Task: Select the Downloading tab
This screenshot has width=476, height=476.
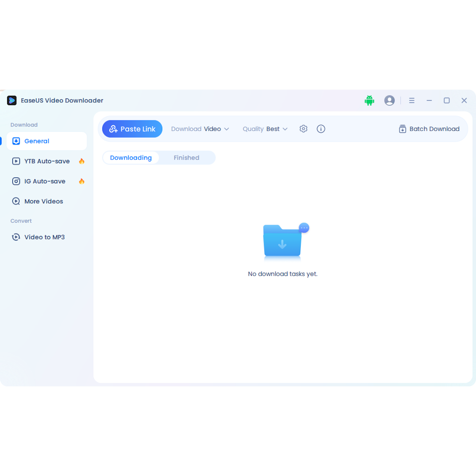Action: tap(131, 158)
